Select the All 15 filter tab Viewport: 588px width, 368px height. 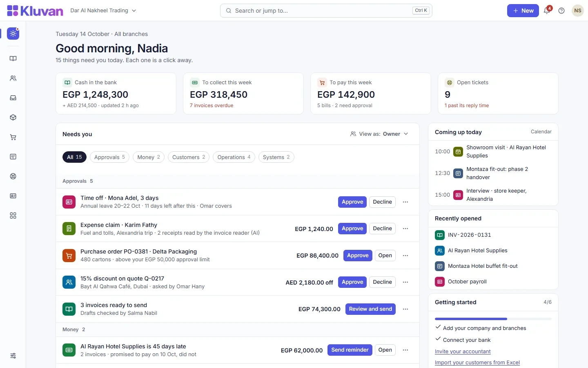pyautogui.click(x=74, y=157)
